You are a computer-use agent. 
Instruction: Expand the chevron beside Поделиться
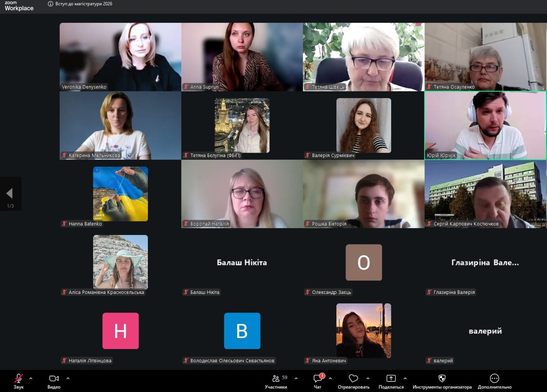[x=405, y=378]
